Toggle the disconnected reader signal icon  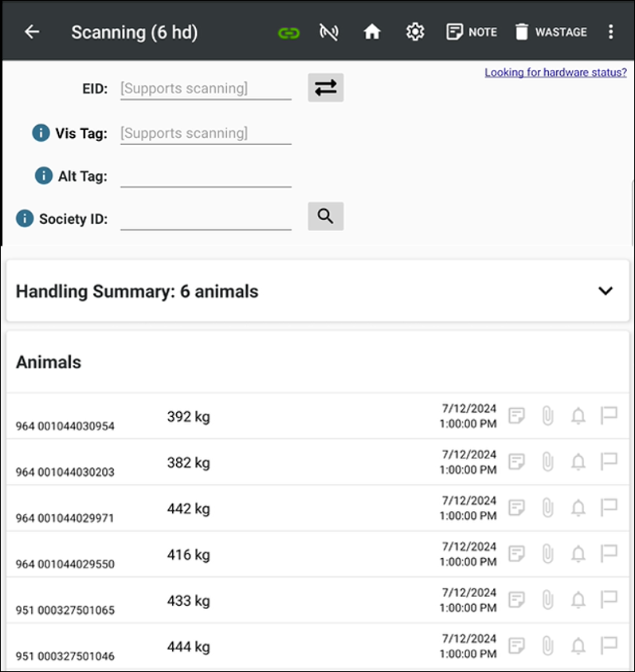pos(328,33)
